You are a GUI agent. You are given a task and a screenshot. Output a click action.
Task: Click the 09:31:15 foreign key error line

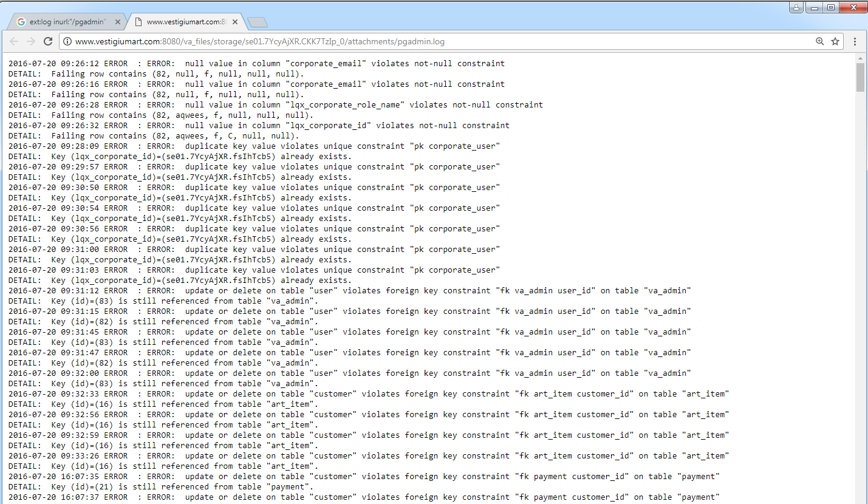tap(350, 311)
